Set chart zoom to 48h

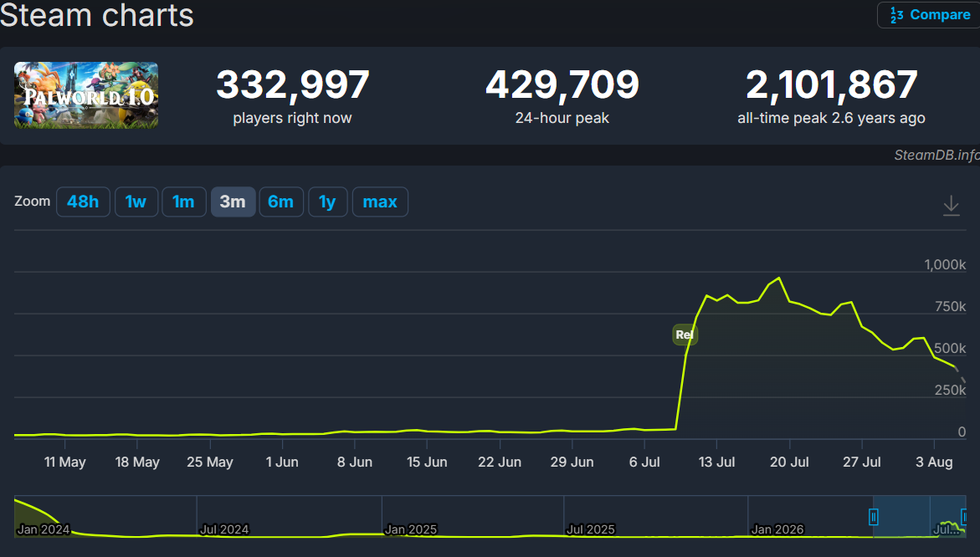click(x=83, y=202)
